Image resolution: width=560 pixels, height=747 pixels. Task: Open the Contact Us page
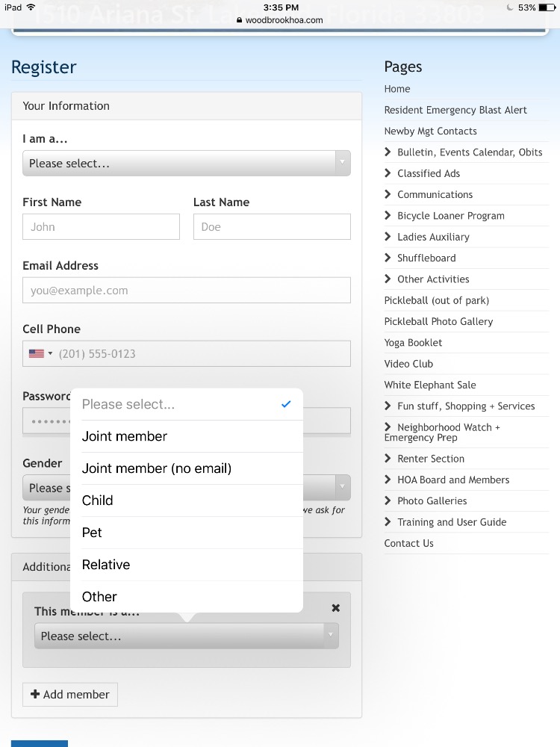pyautogui.click(x=408, y=543)
